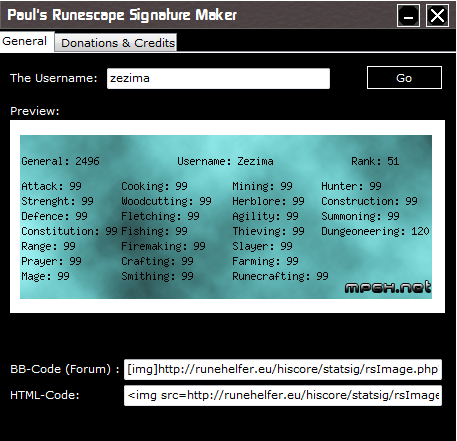This screenshot has width=457, height=441.
Task: Click the 'Construction: 99' stat
Action: (369, 201)
